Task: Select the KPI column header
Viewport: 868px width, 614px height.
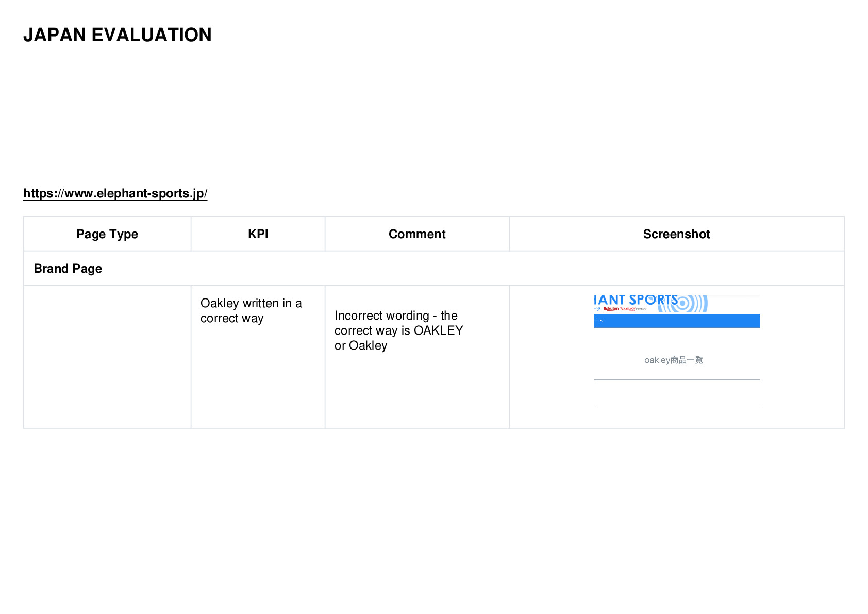Action: coord(258,234)
